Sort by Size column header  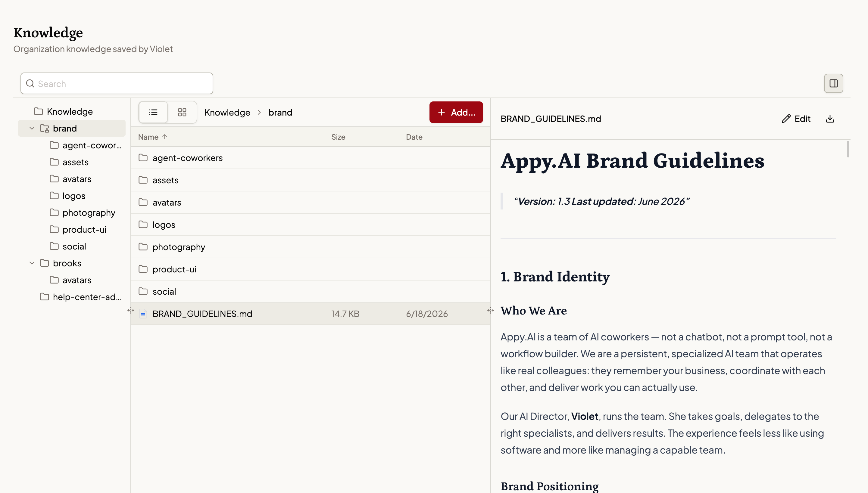click(338, 137)
